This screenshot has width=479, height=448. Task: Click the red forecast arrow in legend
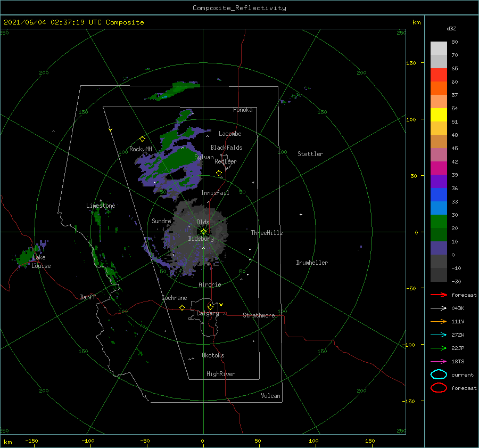coord(439,295)
